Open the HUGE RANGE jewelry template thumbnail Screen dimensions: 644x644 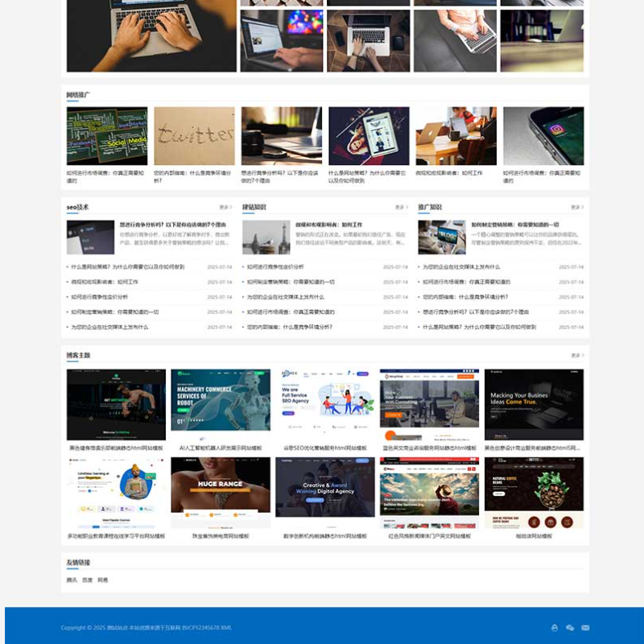pyautogui.click(x=221, y=492)
